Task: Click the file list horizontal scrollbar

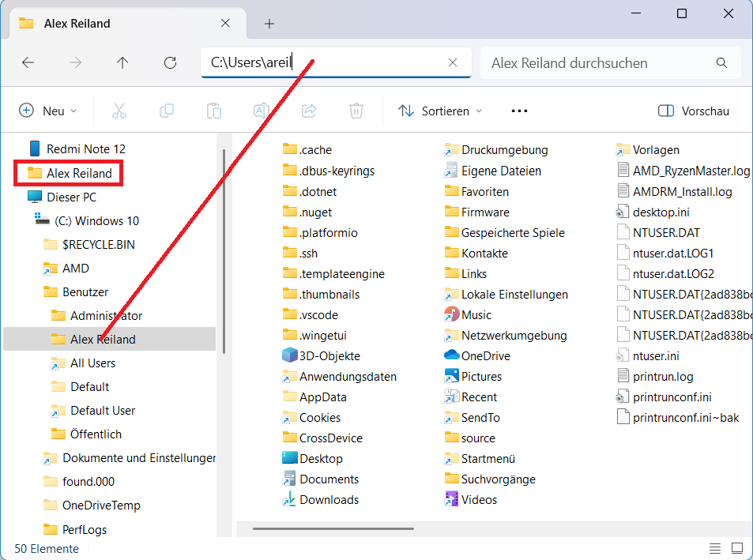Action: click(333, 529)
